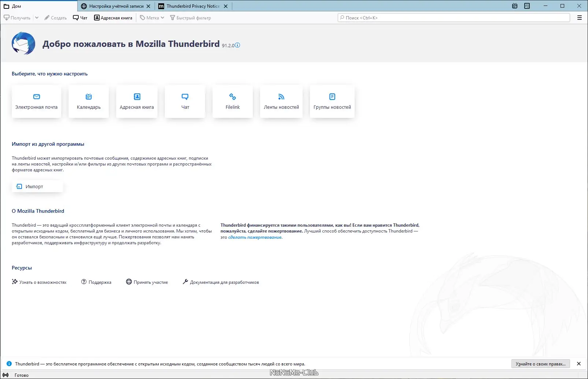Open the Адресная книга setup card

tap(137, 101)
